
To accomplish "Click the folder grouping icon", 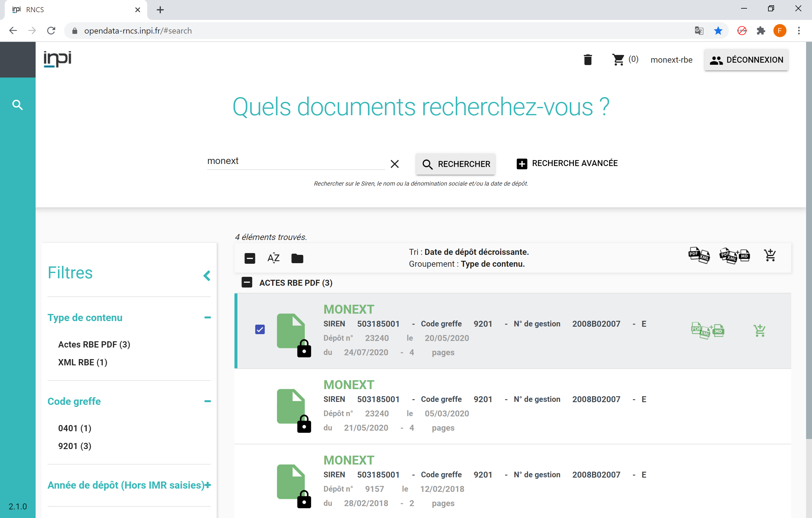I will tap(297, 258).
